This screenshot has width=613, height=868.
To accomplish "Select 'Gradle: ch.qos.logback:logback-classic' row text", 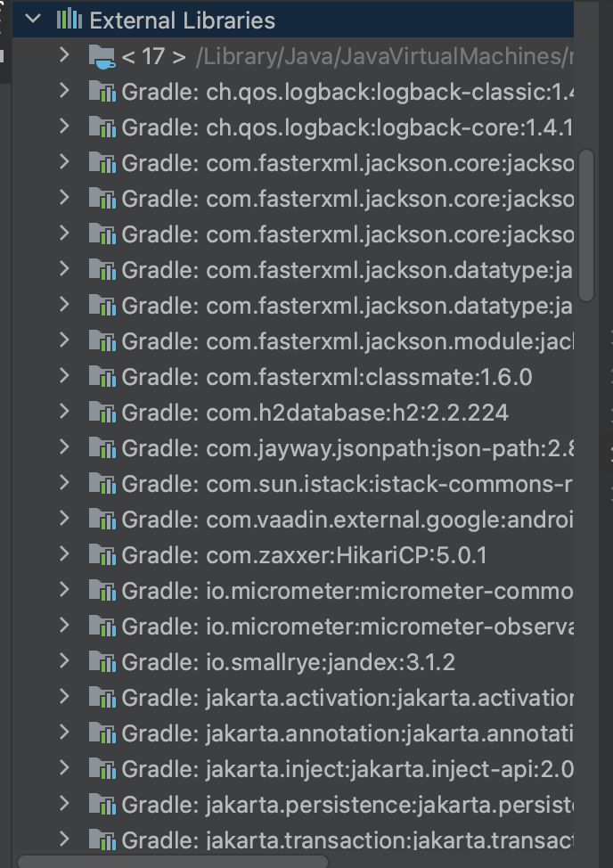I will pos(347,92).
